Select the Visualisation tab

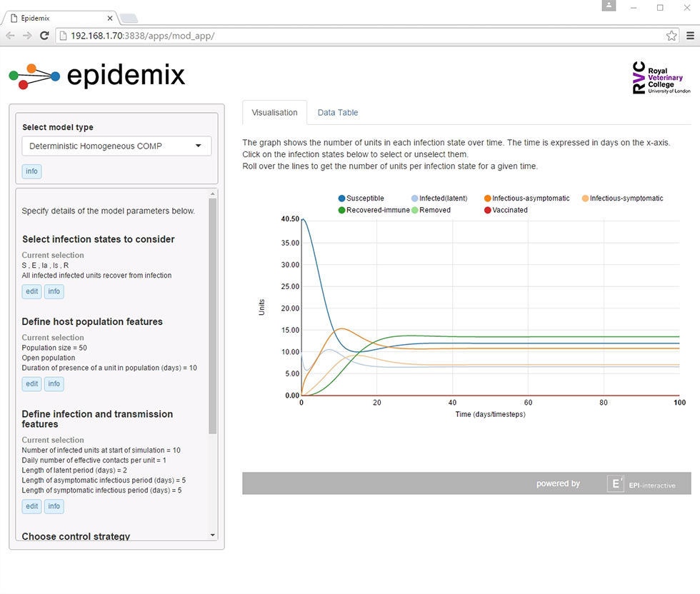(274, 113)
